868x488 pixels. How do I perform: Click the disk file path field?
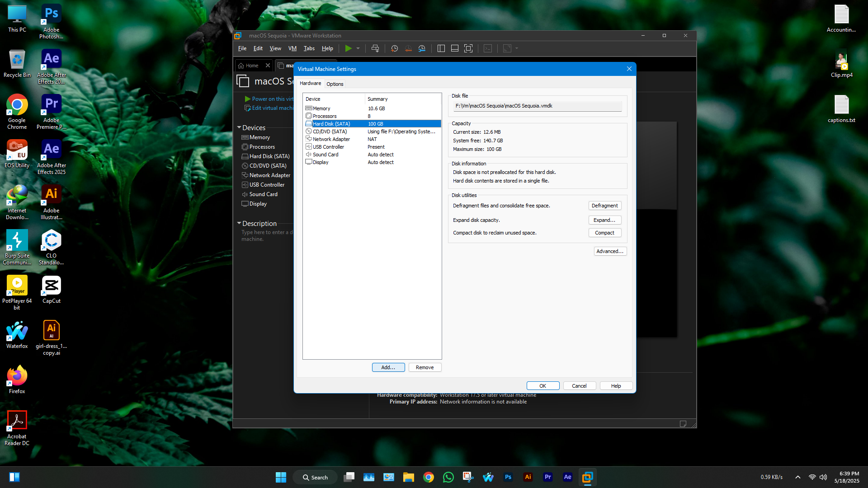coord(537,106)
